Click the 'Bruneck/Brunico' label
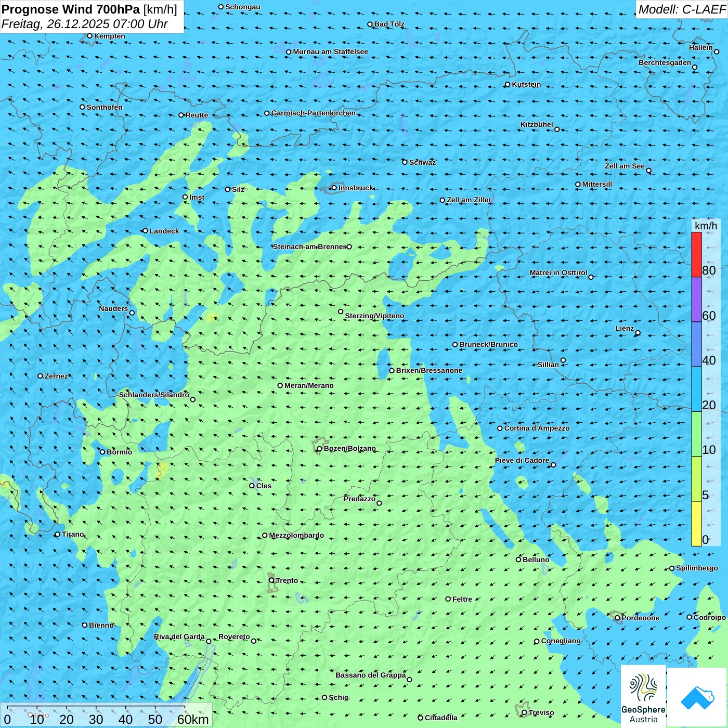 click(488, 344)
